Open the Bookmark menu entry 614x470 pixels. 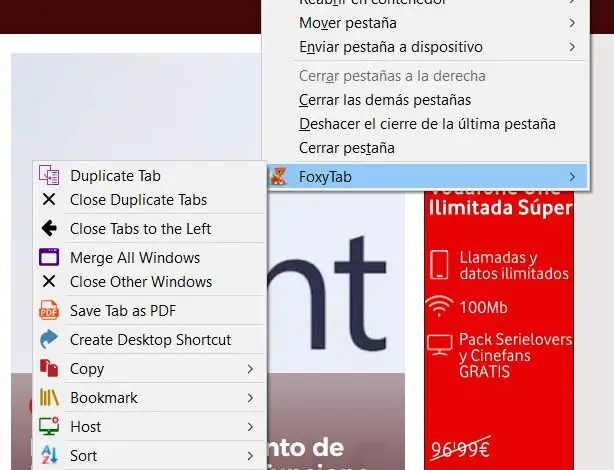point(150,398)
